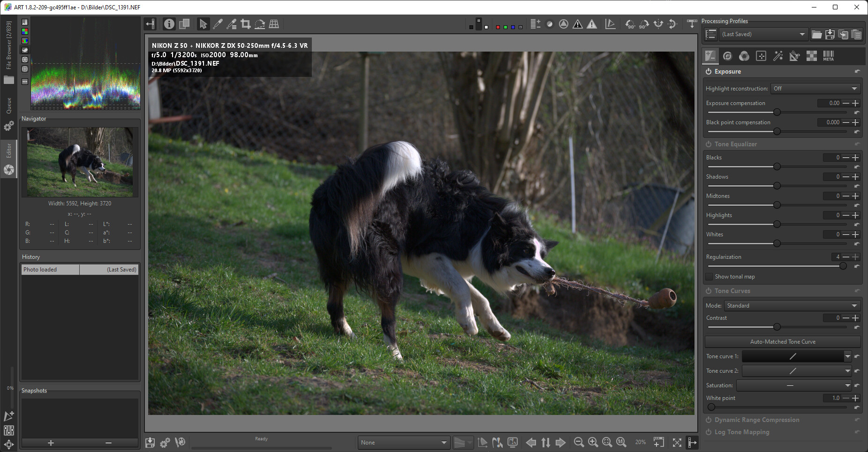Open the perspective correction grid tool
The image size is (868, 452).
point(274,24)
